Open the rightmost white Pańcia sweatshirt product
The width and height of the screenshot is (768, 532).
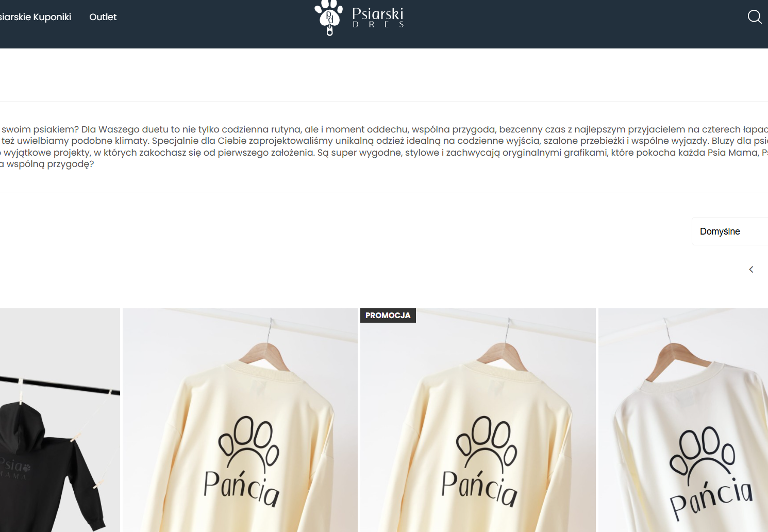pos(683,420)
